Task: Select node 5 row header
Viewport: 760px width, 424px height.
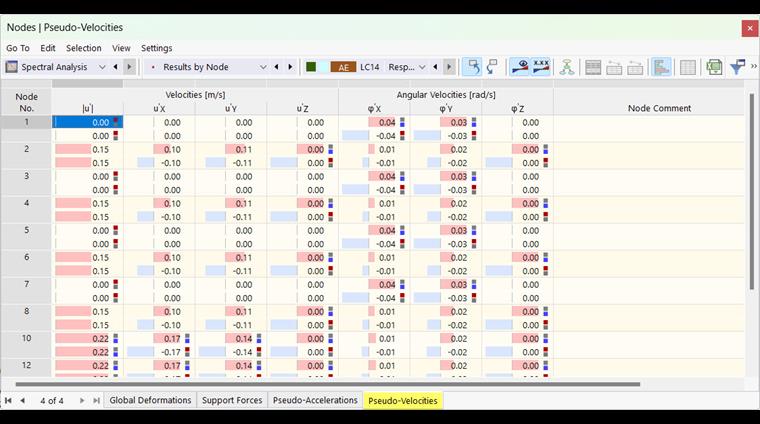Action: coord(26,230)
